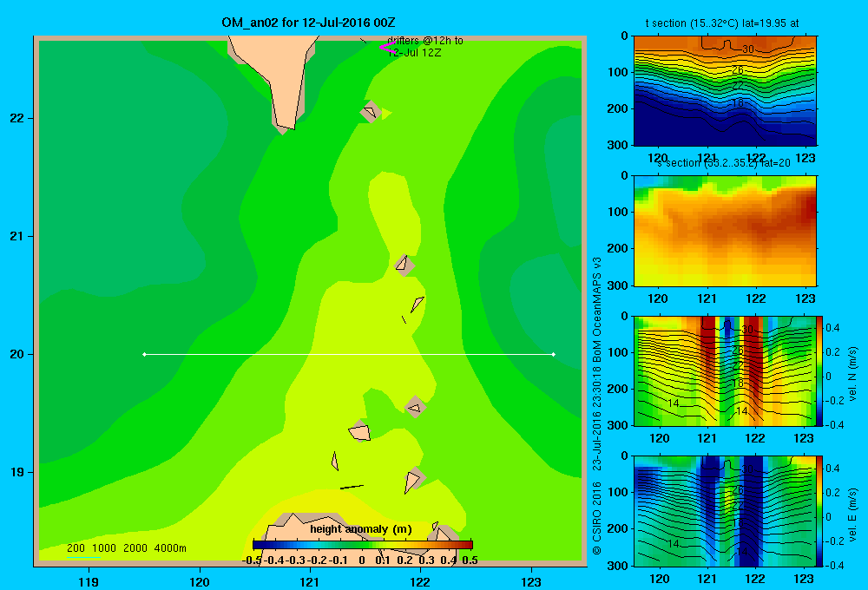Open the northward velocity section panel
The height and width of the screenshot is (590, 868).
point(725,370)
